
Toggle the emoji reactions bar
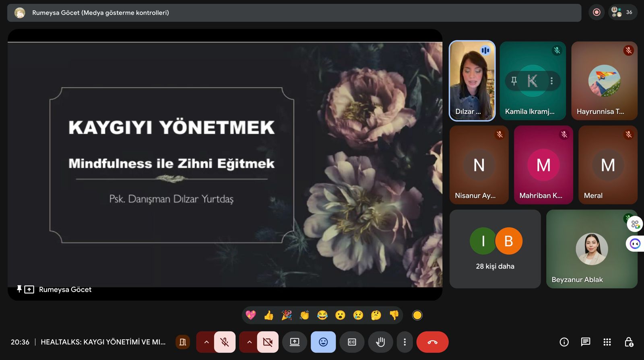coord(323,342)
